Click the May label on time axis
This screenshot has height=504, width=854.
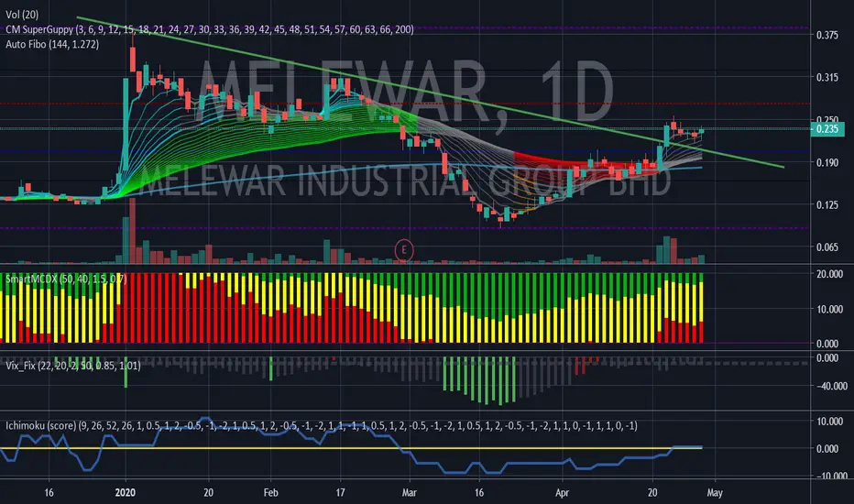715,493
